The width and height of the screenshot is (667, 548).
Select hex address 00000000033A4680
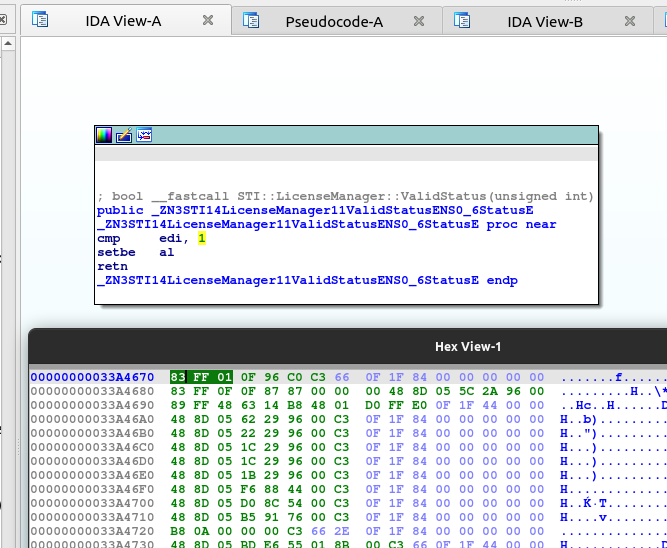[x=92, y=391]
